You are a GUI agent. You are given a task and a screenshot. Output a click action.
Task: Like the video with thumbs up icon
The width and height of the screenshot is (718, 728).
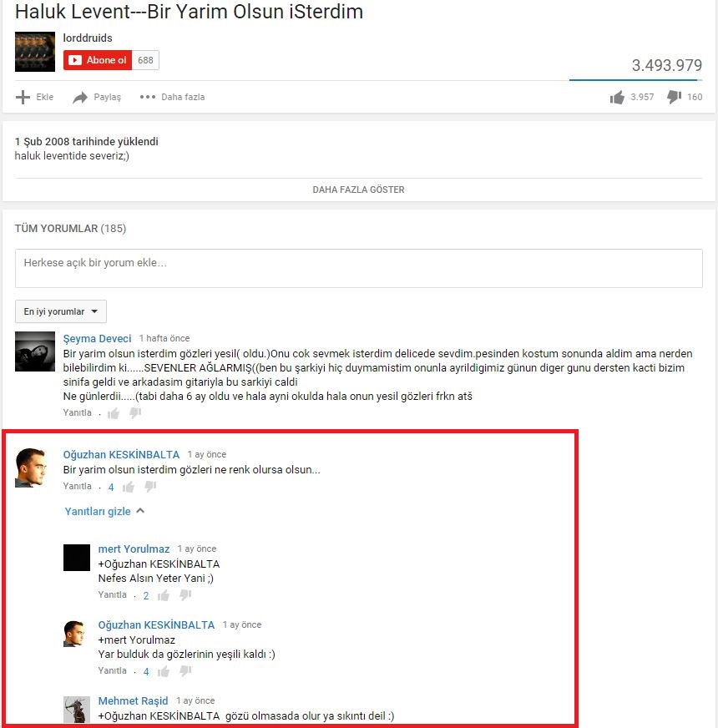point(617,98)
